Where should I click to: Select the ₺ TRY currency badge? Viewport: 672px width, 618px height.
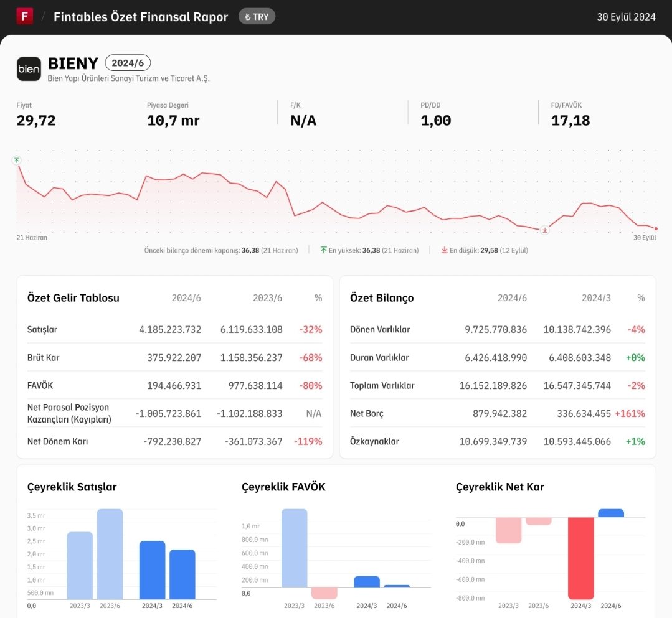[x=257, y=17]
